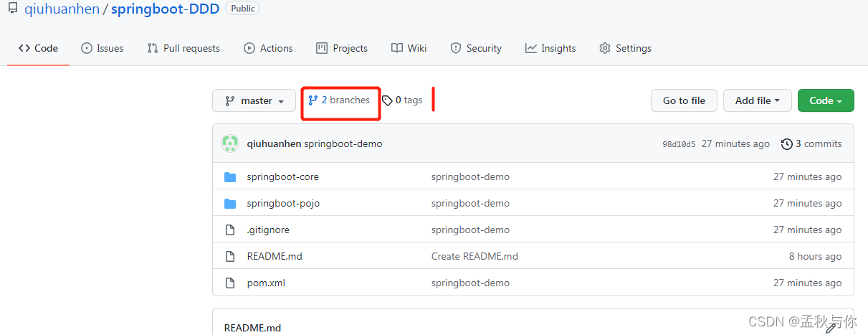Screen dimensions: 868x335
Task: Click the file icon next to .gitignore
Action: (230, 230)
